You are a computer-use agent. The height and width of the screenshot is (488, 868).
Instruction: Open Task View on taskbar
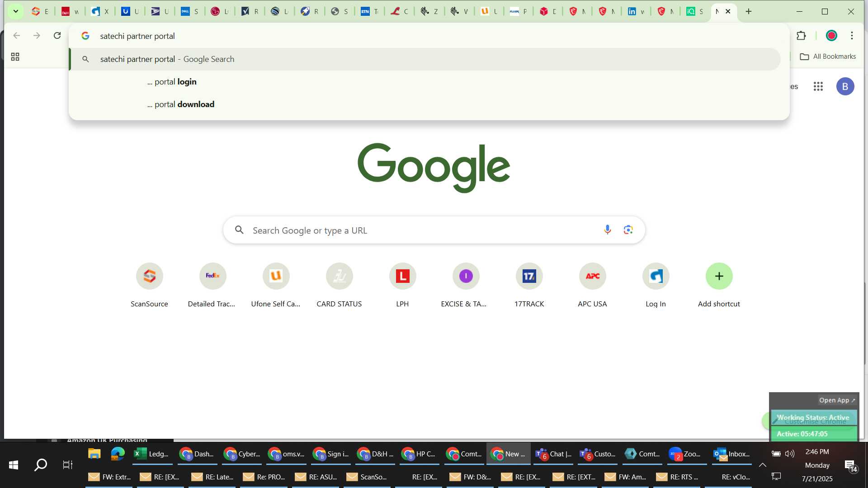click(x=68, y=465)
